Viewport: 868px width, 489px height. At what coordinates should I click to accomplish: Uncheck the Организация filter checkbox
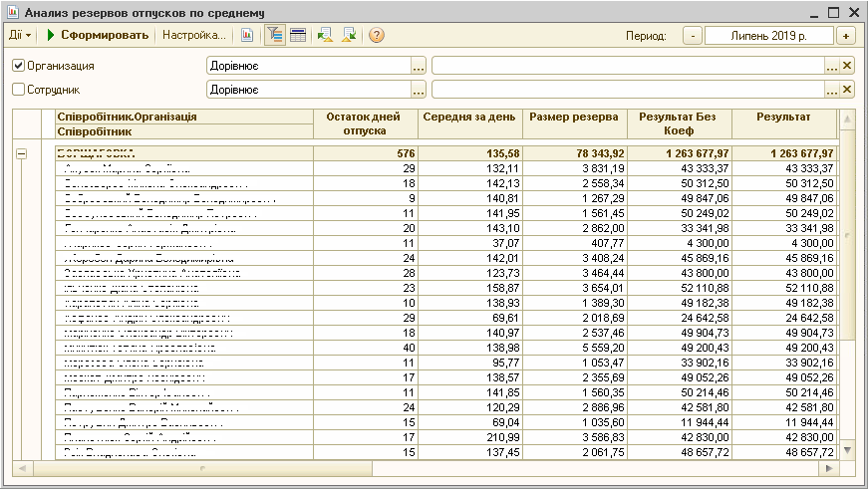point(18,66)
